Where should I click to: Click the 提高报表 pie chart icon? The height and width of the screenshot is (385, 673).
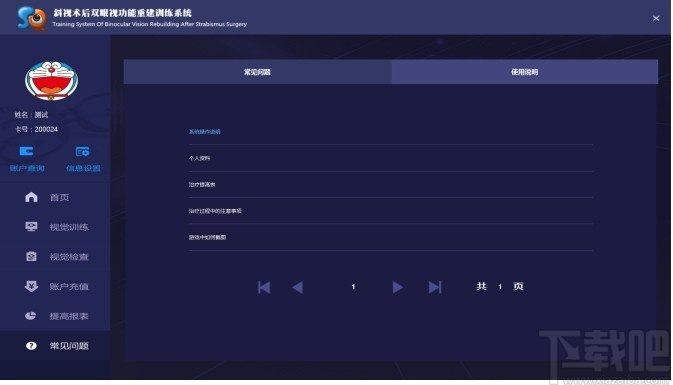[30, 316]
